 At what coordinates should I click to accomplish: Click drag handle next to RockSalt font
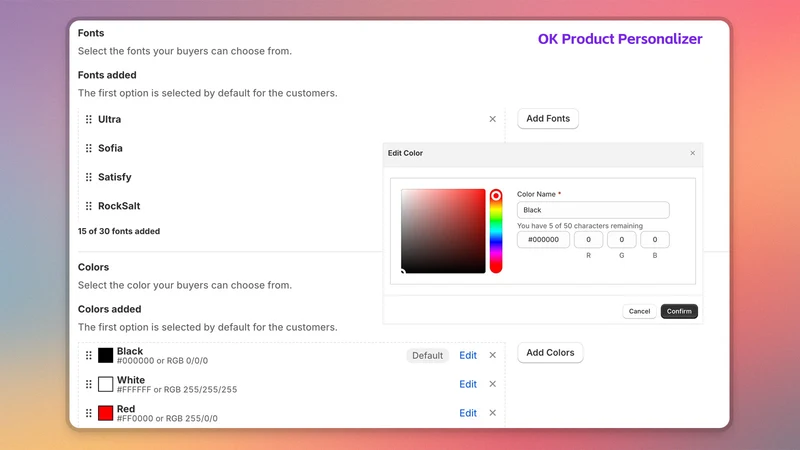89,206
